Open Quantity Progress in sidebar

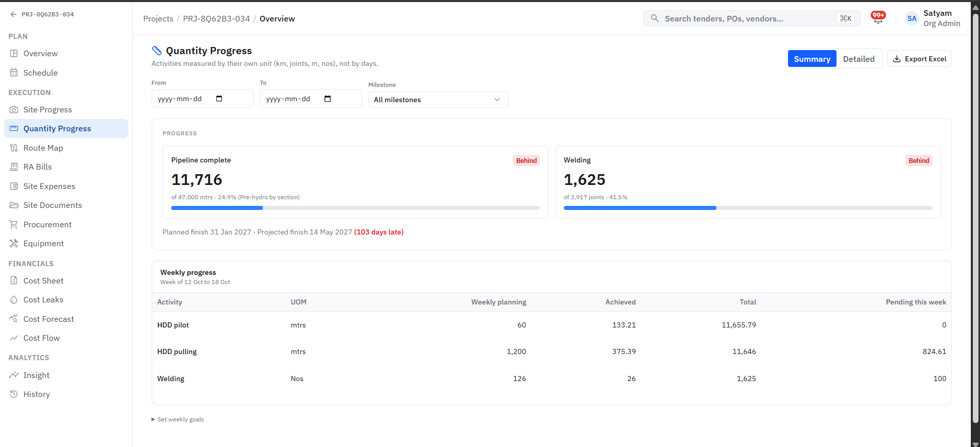click(66, 128)
